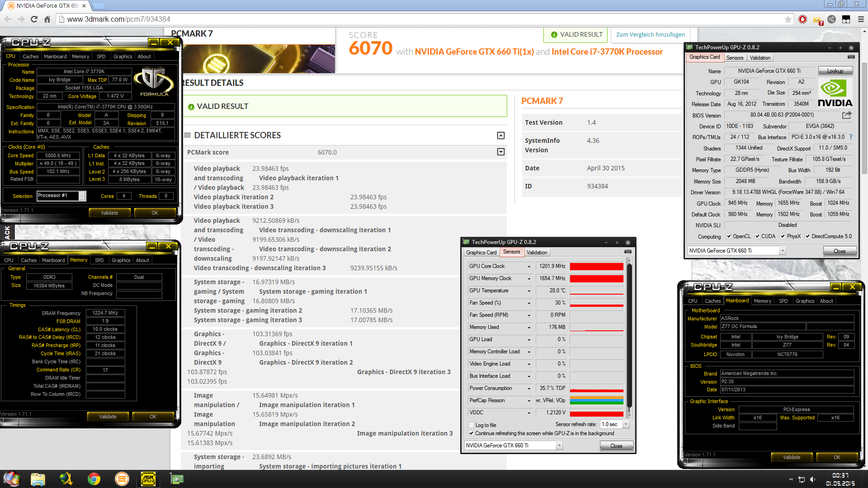Viewport: 868px width, 488px height.
Task: Click the network tray icon
Action: (x=802, y=479)
